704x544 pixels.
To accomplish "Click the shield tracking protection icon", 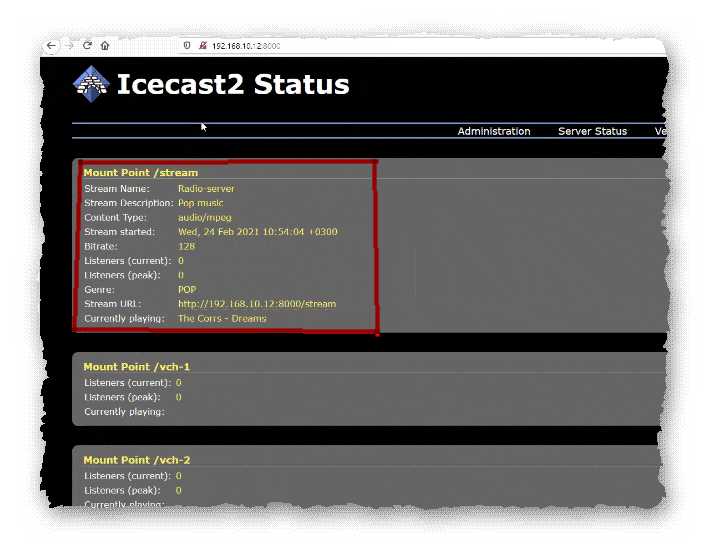I will pyautogui.click(x=187, y=45).
